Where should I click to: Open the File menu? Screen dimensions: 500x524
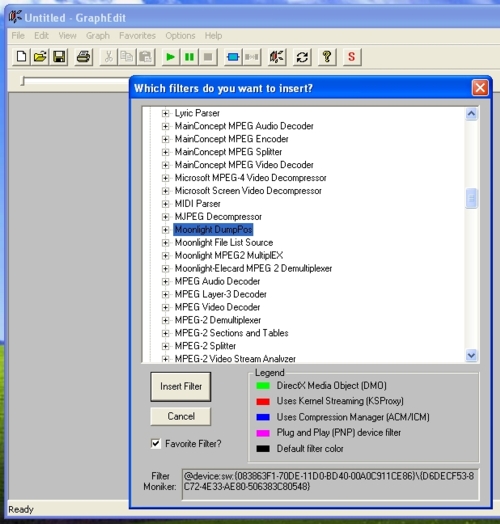click(18, 35)
